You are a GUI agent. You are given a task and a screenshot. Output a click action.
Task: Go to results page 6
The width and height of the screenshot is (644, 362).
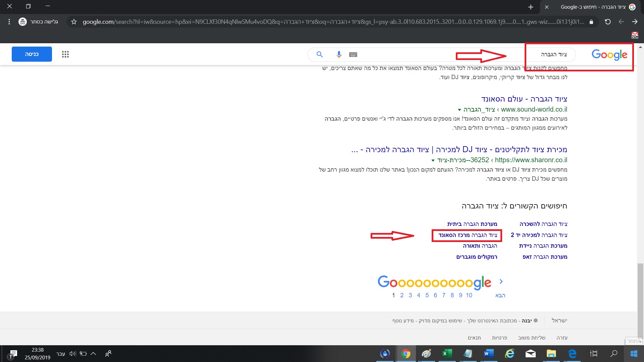coord(435,295)
